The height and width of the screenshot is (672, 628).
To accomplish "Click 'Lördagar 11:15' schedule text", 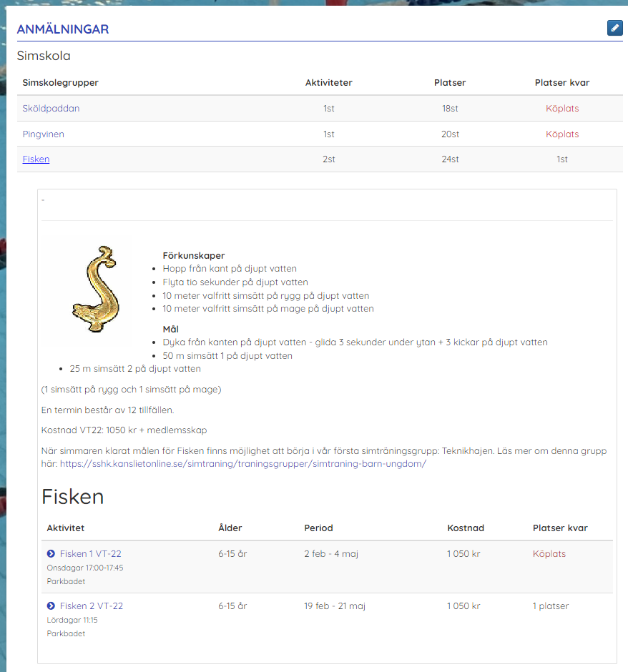I will pos(72,620).
